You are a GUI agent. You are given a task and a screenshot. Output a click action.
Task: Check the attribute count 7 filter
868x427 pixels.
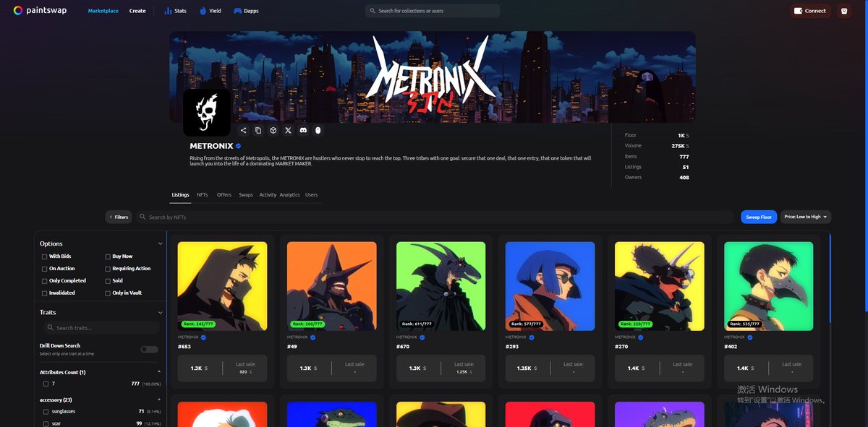point(46,384)
